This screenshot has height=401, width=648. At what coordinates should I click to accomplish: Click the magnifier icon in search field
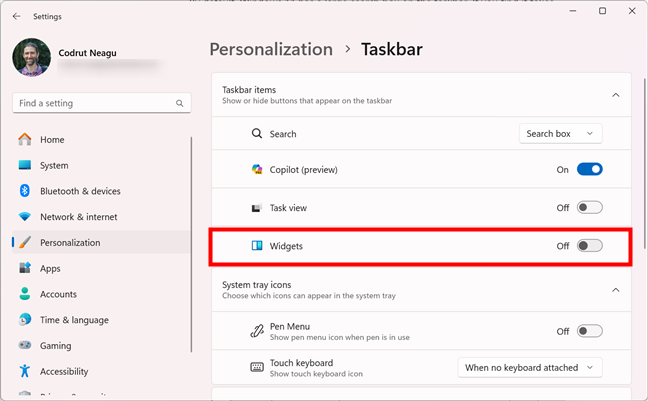(x=179, y=103)
